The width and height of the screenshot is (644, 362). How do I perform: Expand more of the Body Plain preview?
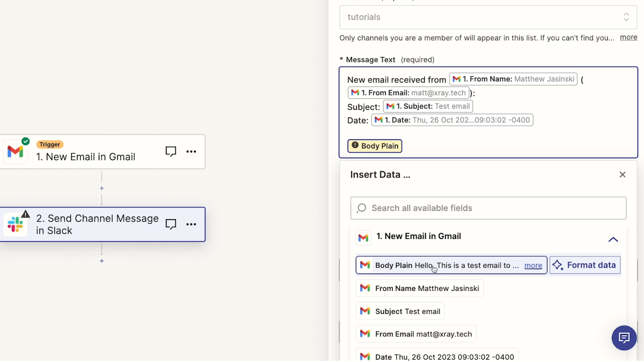tap(533, 265)
